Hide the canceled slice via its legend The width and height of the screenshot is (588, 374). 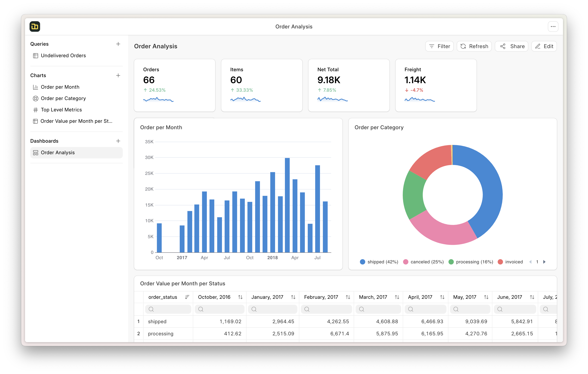(423, 262)
